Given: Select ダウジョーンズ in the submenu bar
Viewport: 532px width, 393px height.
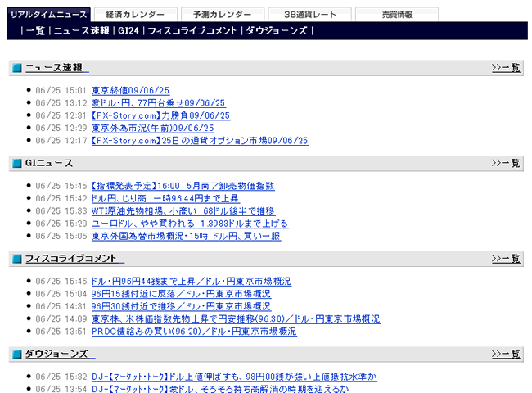Looking at the screenshot, I should click(277, 31).
